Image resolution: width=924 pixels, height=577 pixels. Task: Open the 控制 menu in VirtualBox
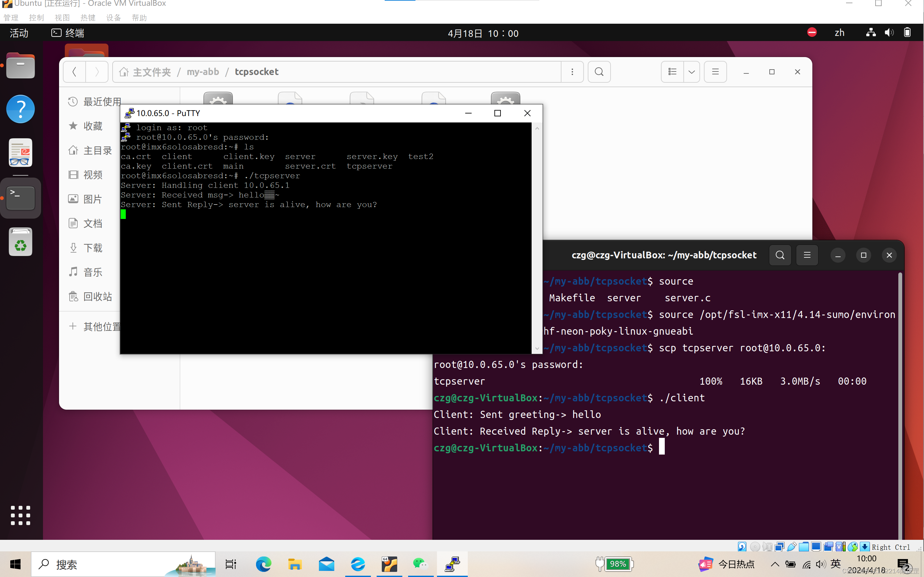pos(36,18)
